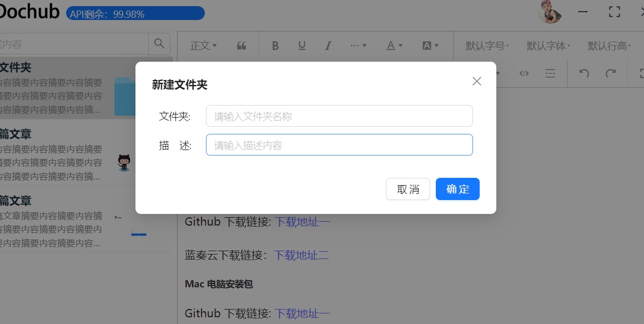
Task: Open the 默认字号 font size dropdown
Action: [x=487, y=46]
